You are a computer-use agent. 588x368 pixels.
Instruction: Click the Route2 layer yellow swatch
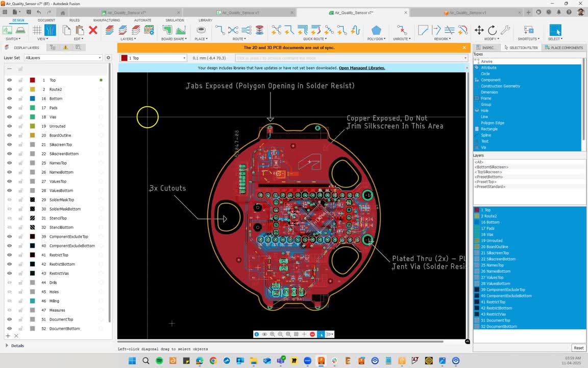click(33, 89)
